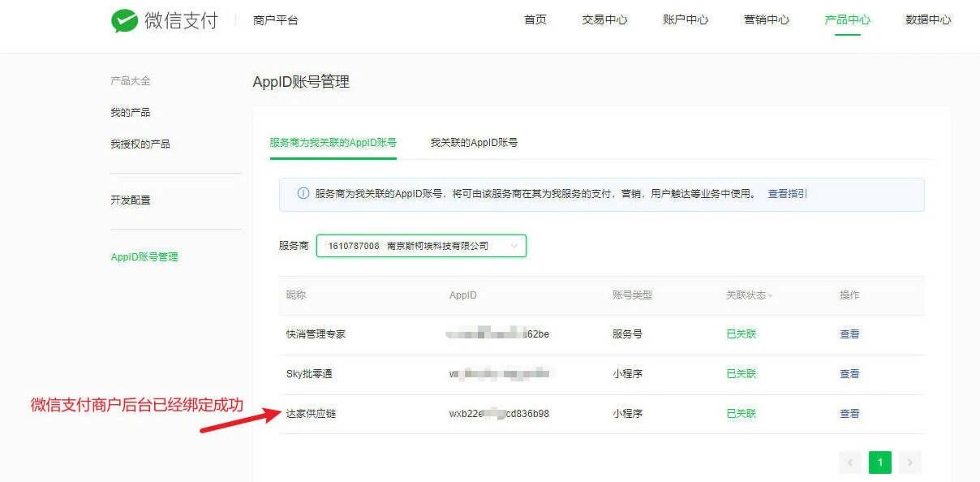Open 账户中心 in the top navigation
The height and width of the screenshot is (482, 980).
tap(686, 19)
